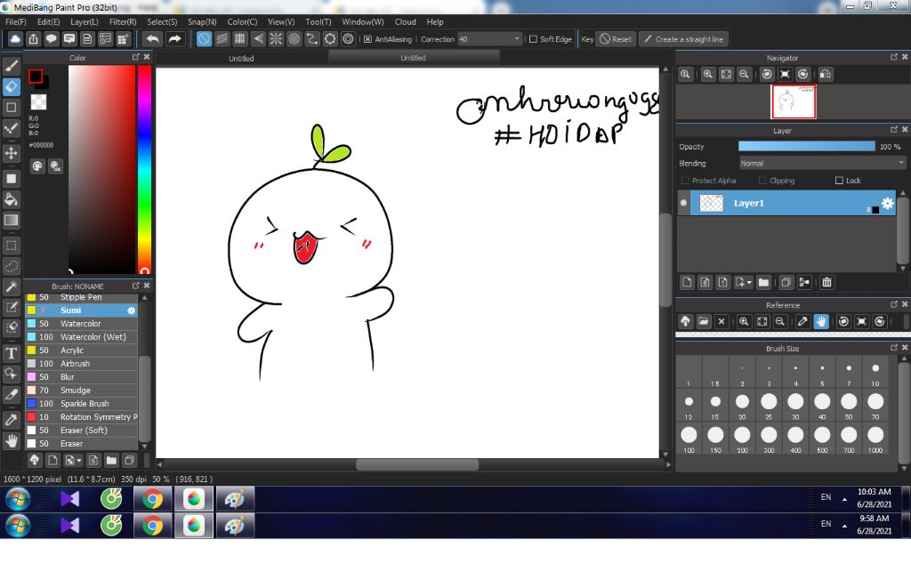Viewport: 911px width, 588px height.
Task: Open the Snap(N) menu
Action: (x=202, y=21)
